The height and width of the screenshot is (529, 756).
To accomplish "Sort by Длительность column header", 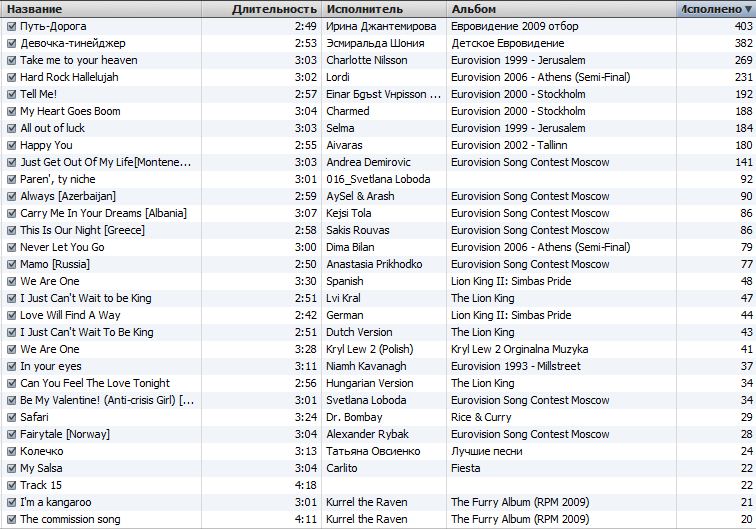I will (x=262, y=9).
